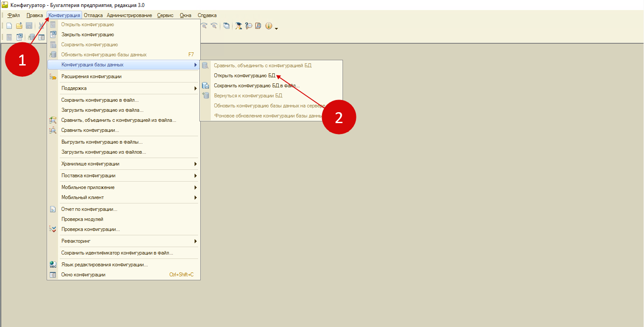
Task: Expand the Мобильный клиент submenu
Action: [x=124, y=197]
